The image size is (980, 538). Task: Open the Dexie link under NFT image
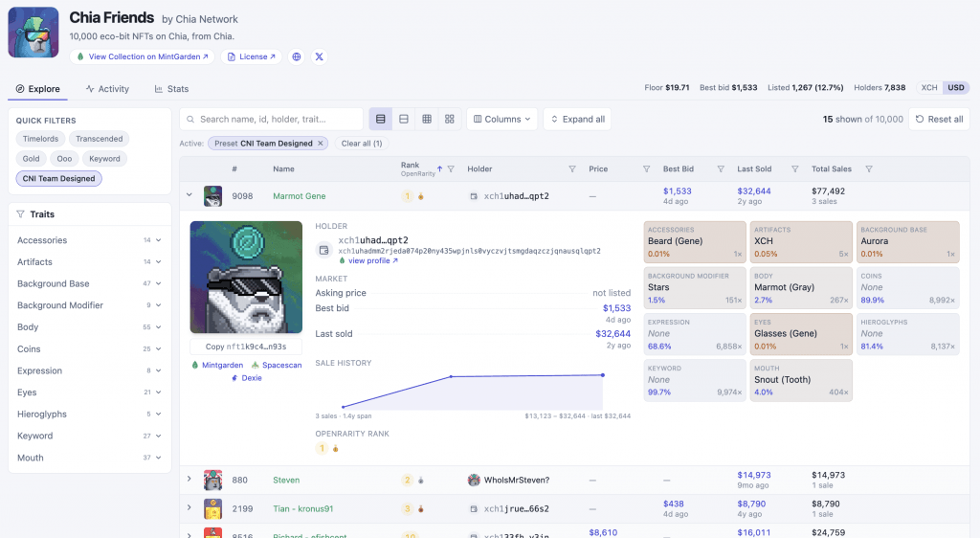pos(246,378)
